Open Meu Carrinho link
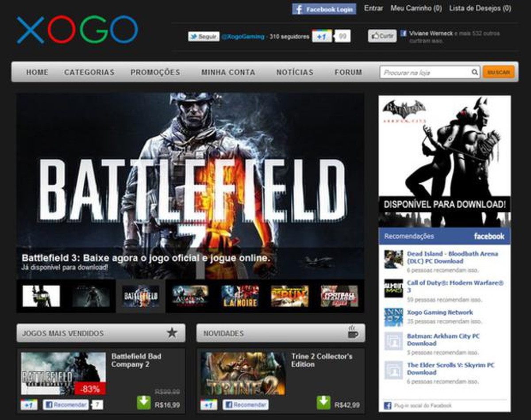 click(416, 8)
